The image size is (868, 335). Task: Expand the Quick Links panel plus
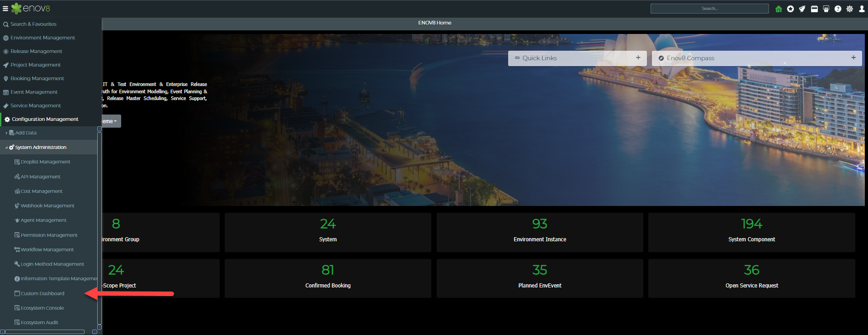[x=638, y=57]
